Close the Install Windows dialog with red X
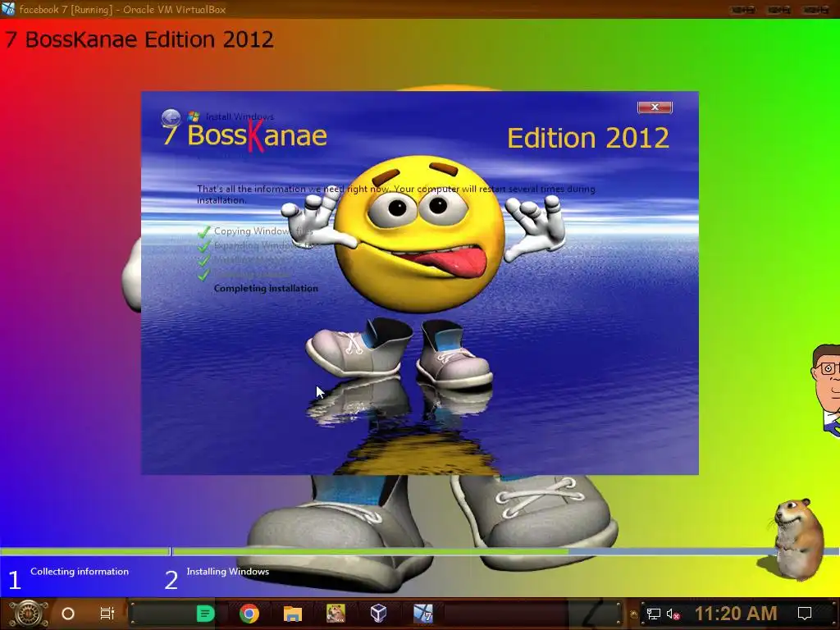This screenshot has width=840, height=630. (x=655, y=107)
